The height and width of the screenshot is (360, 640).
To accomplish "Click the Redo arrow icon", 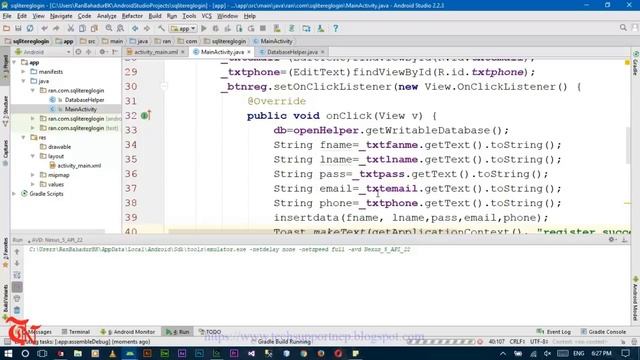I will 56,28.
